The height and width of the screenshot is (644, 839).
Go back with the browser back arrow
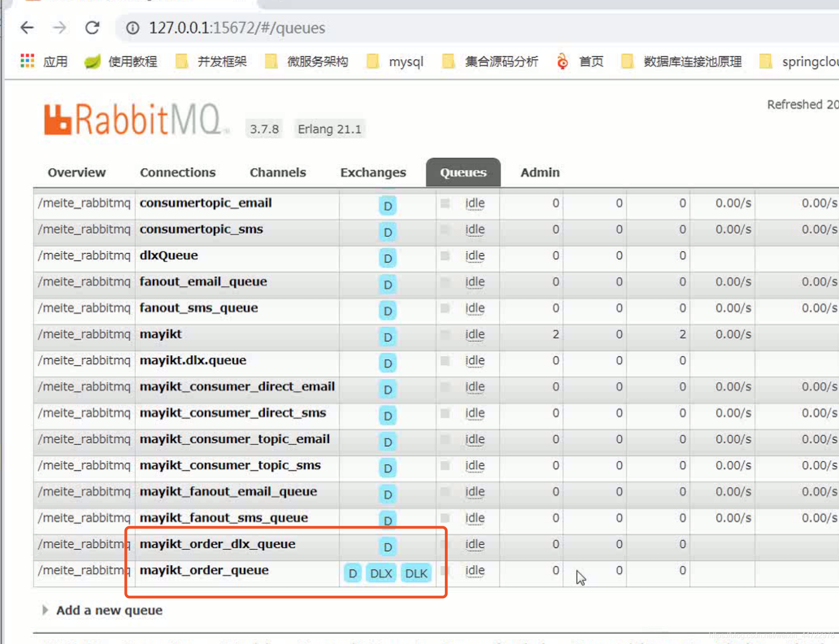pos(27,28)
